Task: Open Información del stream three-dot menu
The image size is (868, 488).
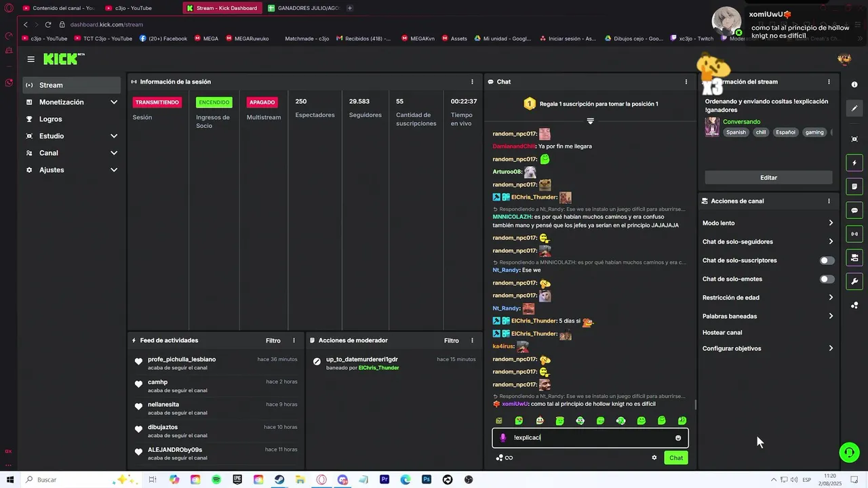Action: [829, 81]
